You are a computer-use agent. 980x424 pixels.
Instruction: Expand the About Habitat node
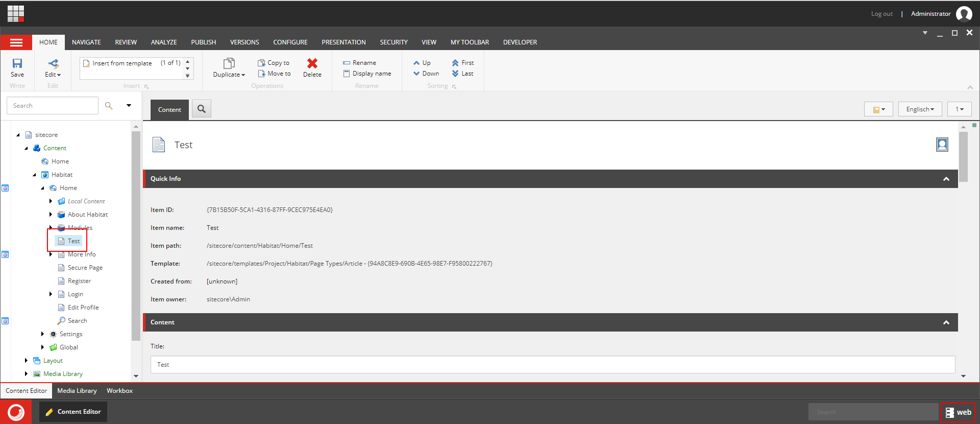point(51,215)
